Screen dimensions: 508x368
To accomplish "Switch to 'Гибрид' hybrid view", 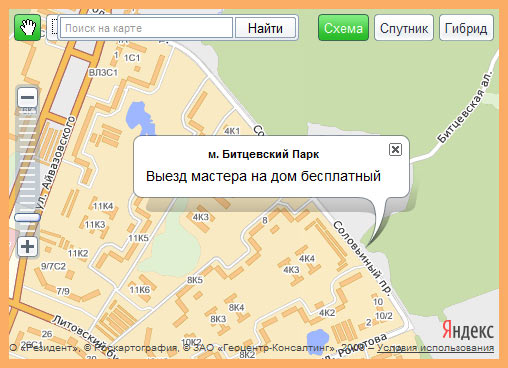I will click(x=466, y=28).
